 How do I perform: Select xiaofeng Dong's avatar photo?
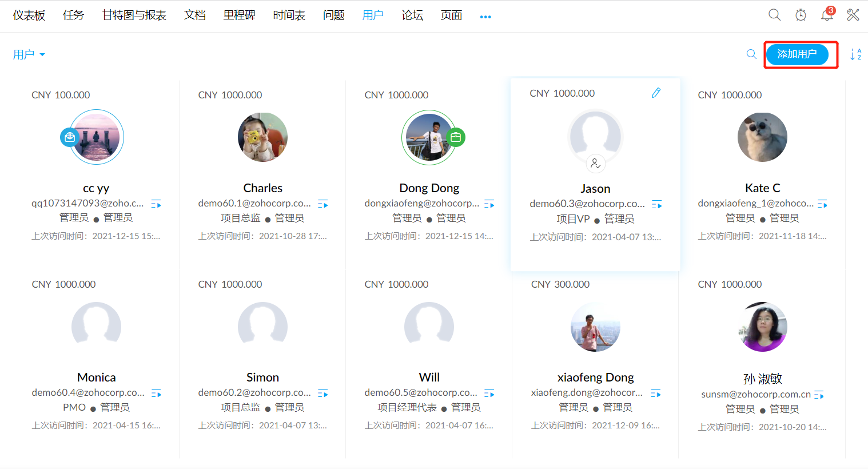click(x=595, y=327)
